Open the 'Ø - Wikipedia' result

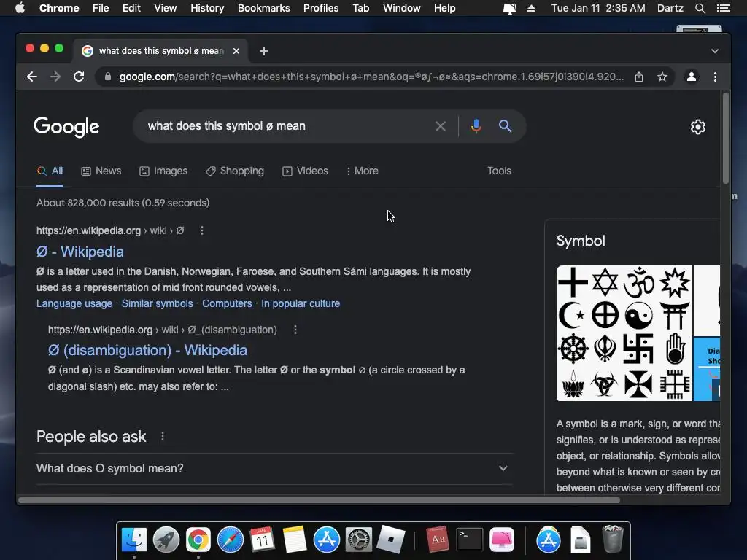tap(80, 252)
